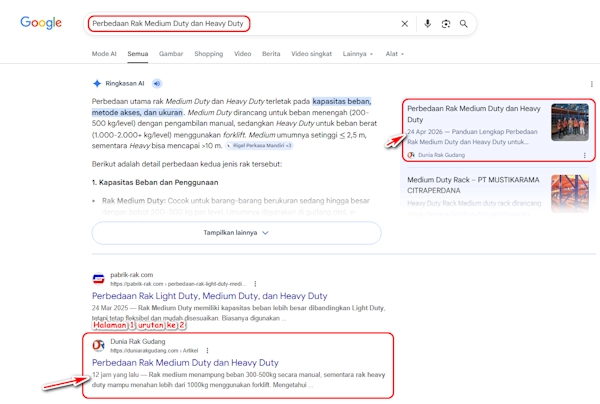Click the Dunia Rak Gudang site name in results
The image size is (600, 404).
coord(138,341)
